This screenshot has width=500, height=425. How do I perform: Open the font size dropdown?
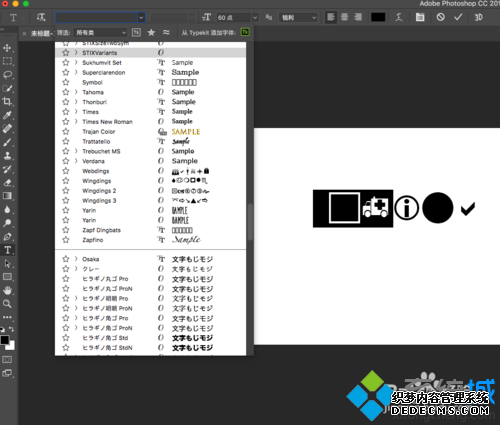pyautogui.click(x=255, y=17)
